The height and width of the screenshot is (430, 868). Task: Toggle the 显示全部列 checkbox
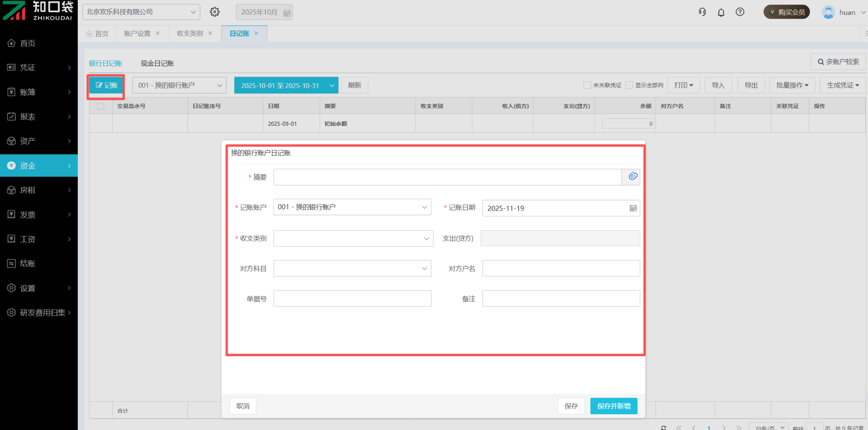[x=629, y=85]
